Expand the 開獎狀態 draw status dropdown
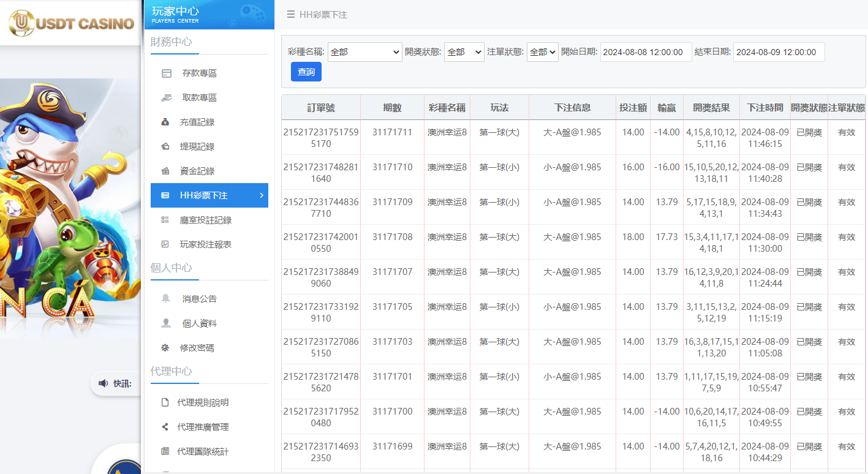The height and width of the screenshot is (474, 868). click(464, 52)
